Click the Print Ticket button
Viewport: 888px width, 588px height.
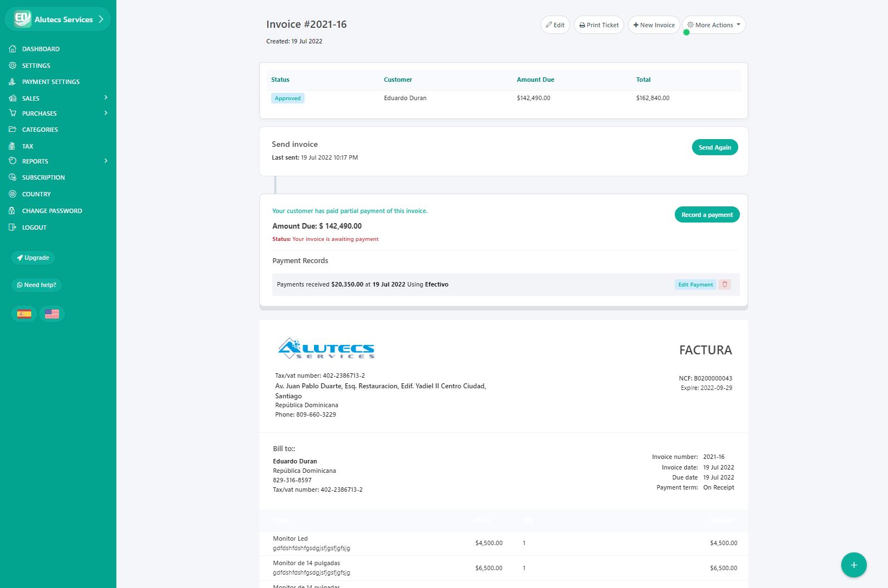pos(598,25)
